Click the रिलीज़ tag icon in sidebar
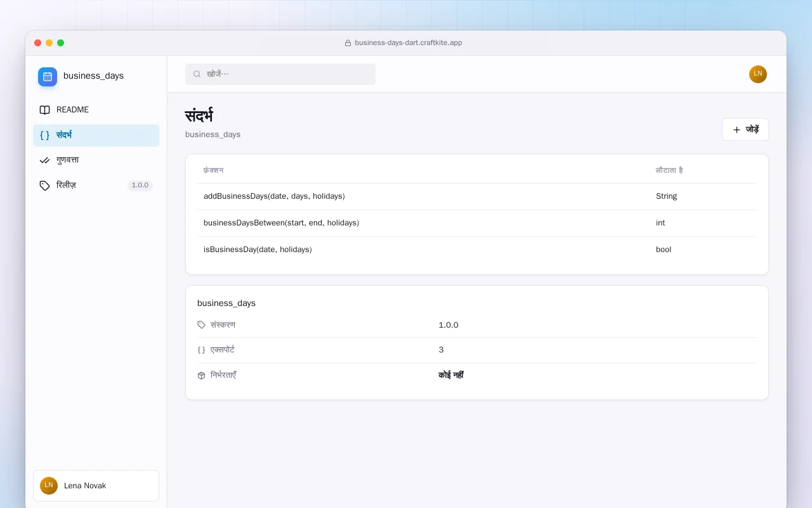The width and height of the screenshot is (812, 508). [44, 185]
